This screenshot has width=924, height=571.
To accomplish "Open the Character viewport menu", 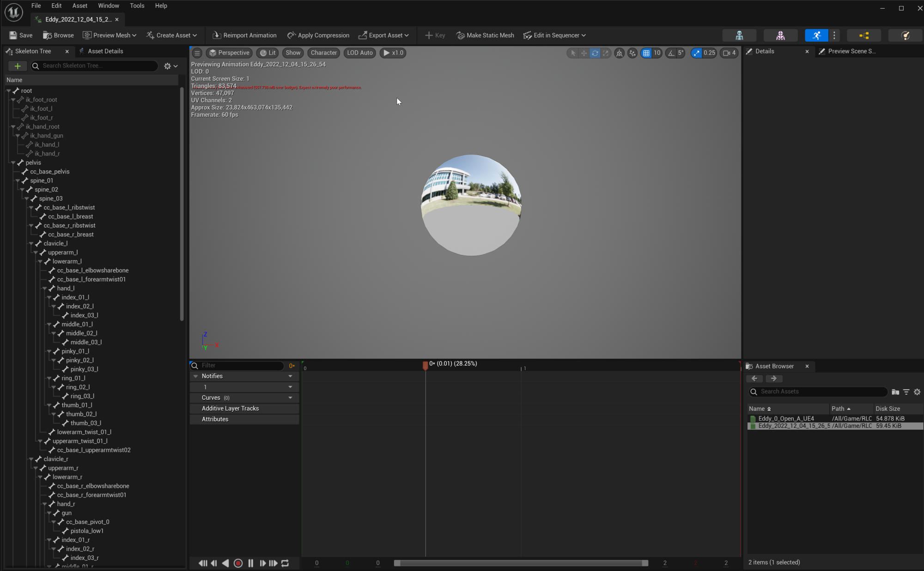I will 323,53.
